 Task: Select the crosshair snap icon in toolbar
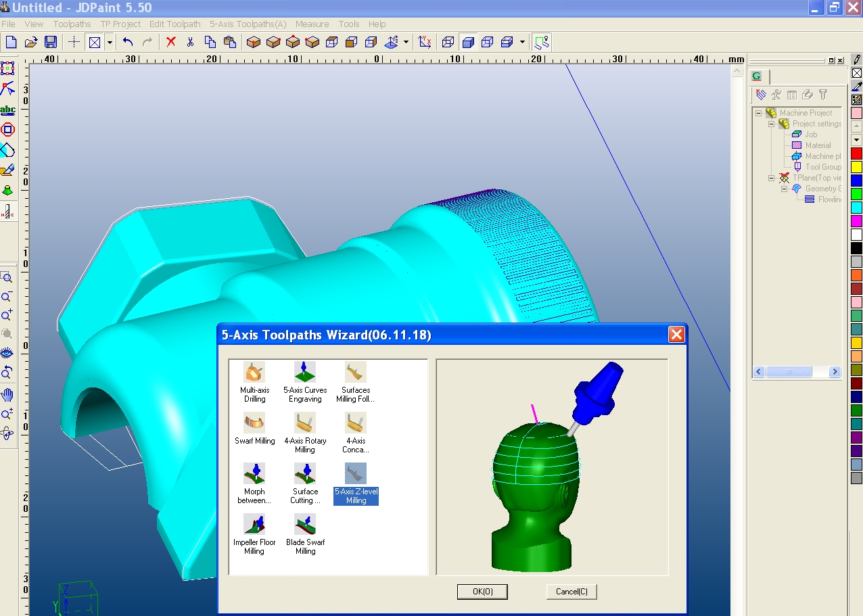click(x=74, y=42)
